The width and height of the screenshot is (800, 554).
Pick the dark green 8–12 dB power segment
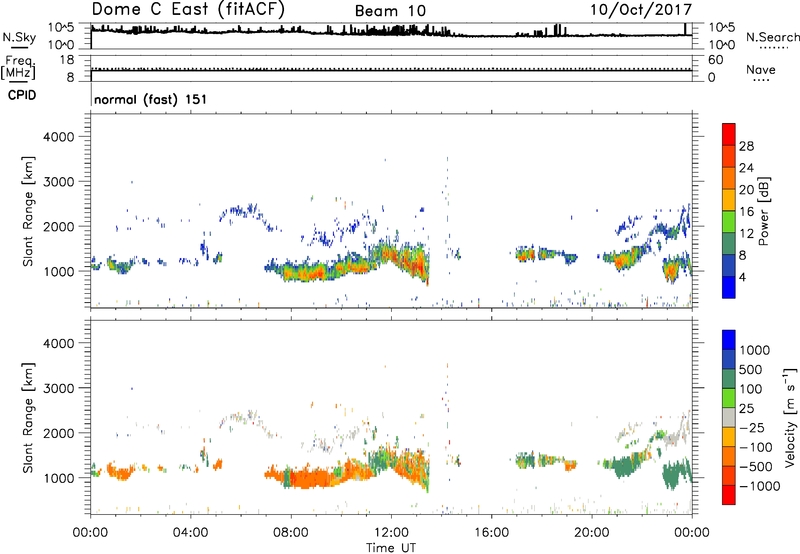(729, 244)
